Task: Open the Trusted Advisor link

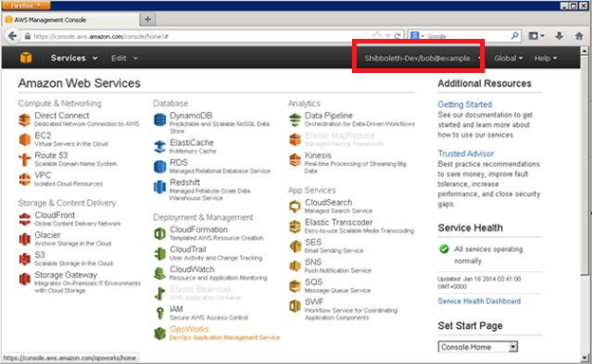Action: (x=466, y=154)
